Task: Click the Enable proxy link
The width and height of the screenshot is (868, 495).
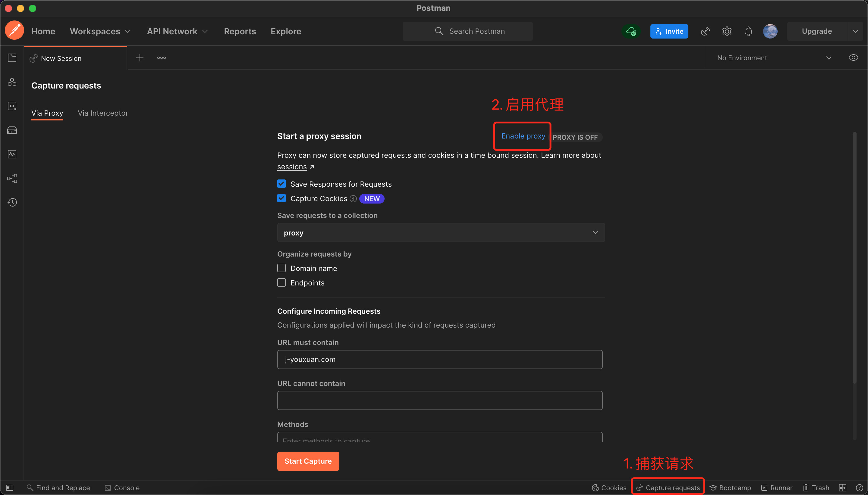Action: click(523, 136)
